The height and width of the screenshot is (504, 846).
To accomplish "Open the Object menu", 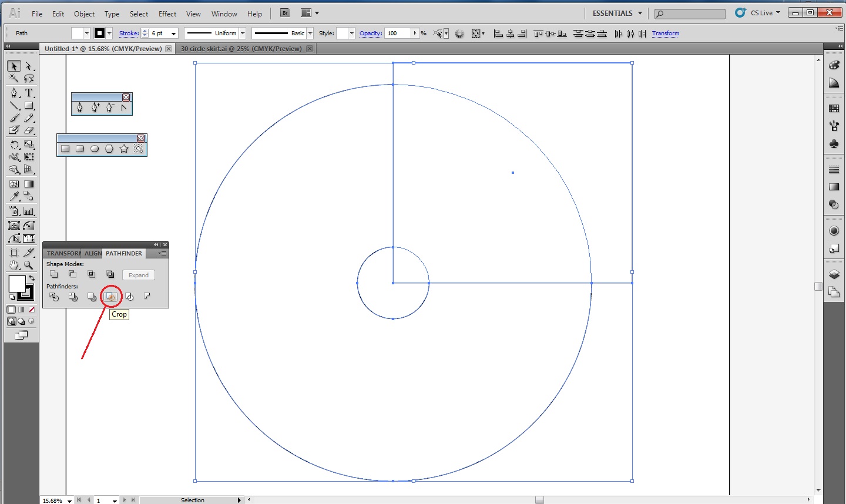I will click(x=84, y=14).
